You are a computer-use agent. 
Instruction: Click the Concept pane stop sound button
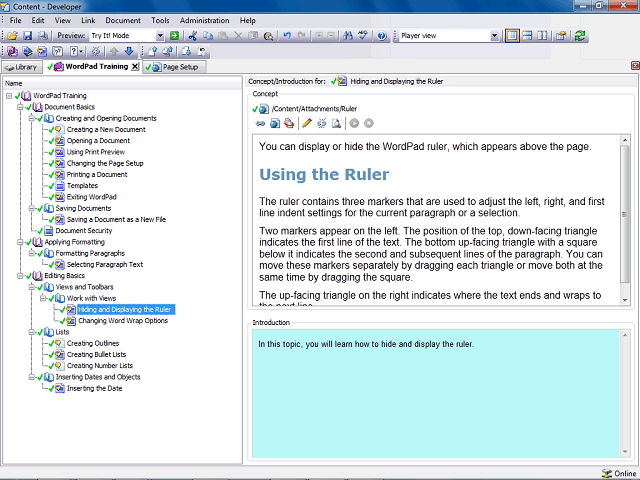369,123
